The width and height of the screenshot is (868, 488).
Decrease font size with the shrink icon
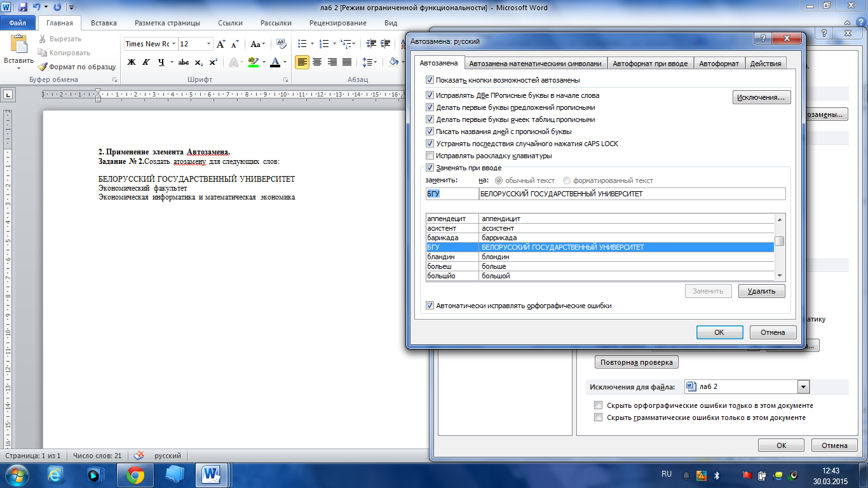coord(234,44)
